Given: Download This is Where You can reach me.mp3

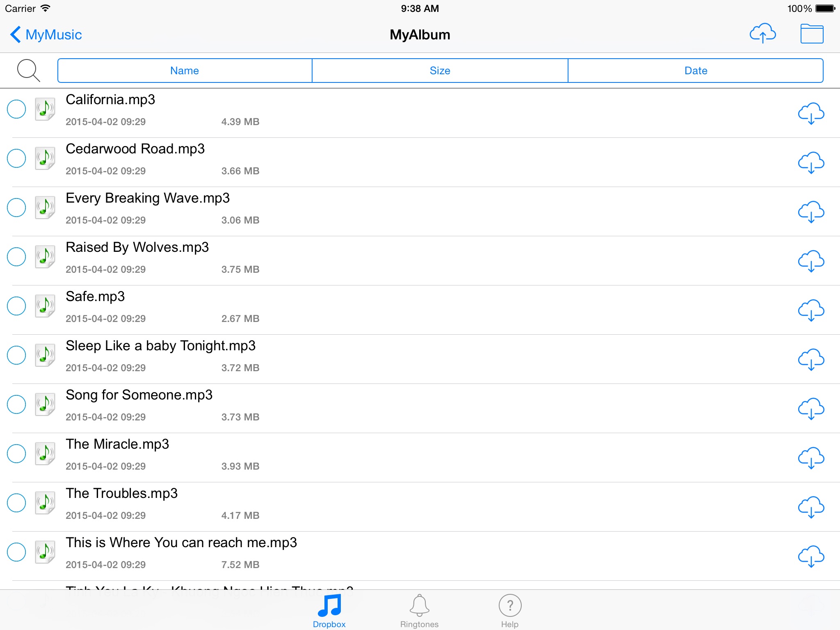Looking at the screenshot, I should point(811,556).
